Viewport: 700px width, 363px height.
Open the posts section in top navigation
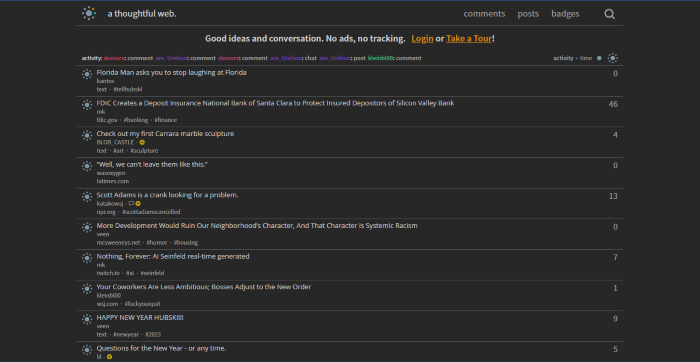(528, 14)
